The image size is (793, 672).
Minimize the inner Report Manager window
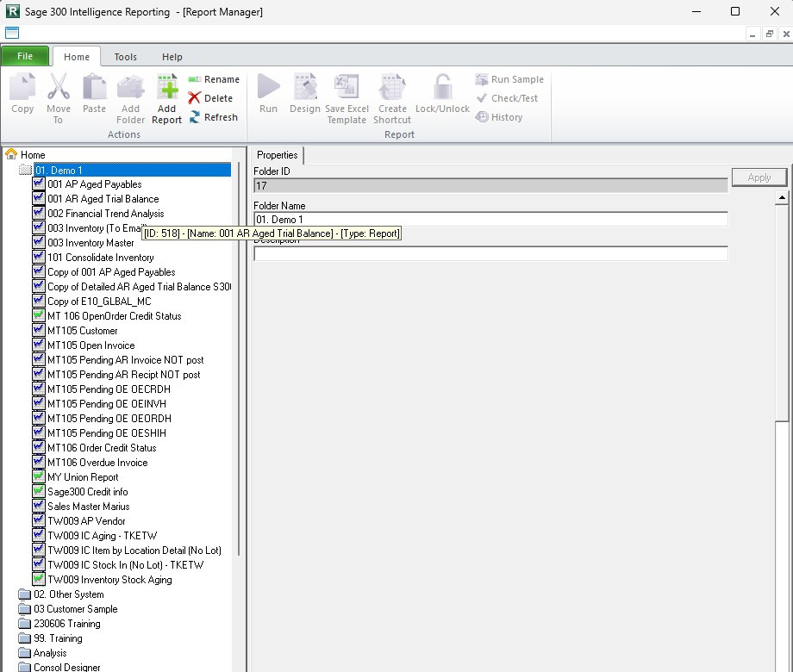752,34
